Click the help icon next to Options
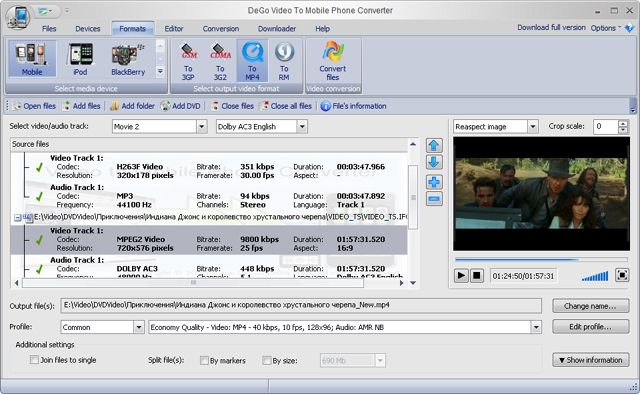640x394 pixels. coord(630,28)
